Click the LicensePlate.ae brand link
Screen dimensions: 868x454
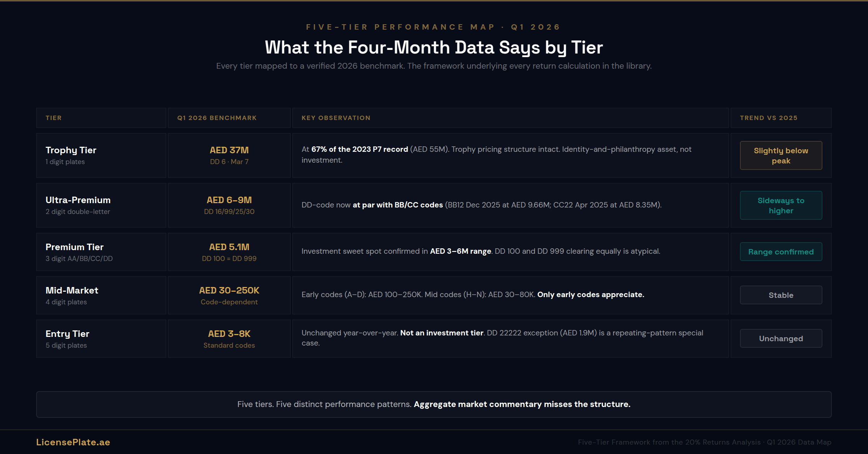(73, 442)
